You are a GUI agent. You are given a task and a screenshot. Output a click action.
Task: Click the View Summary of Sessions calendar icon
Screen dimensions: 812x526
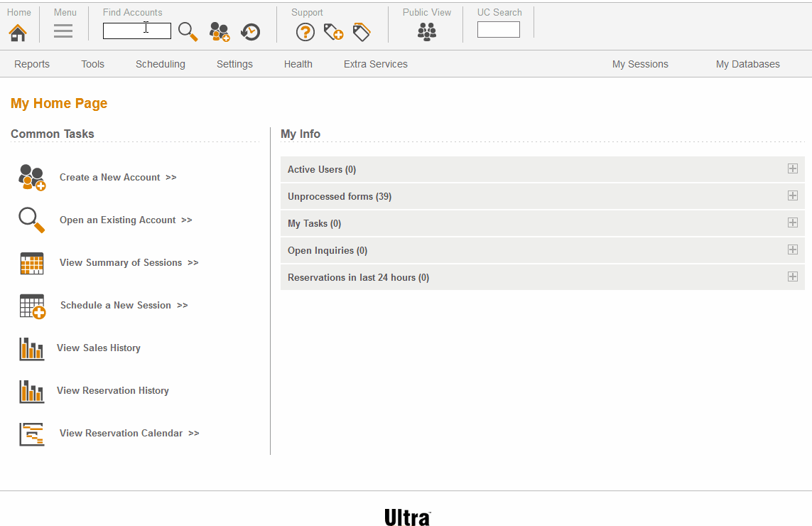(x=32, y=263)
